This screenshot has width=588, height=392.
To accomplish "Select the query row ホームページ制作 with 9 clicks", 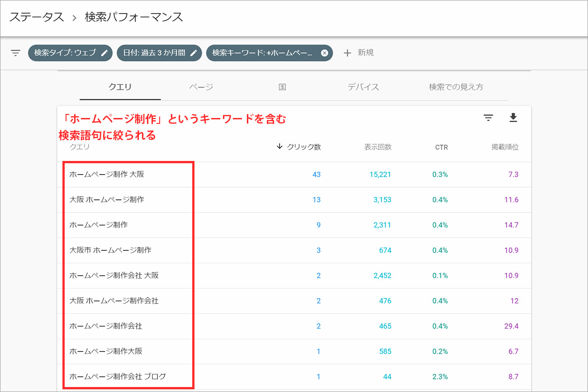I will [x=99, y=225].
